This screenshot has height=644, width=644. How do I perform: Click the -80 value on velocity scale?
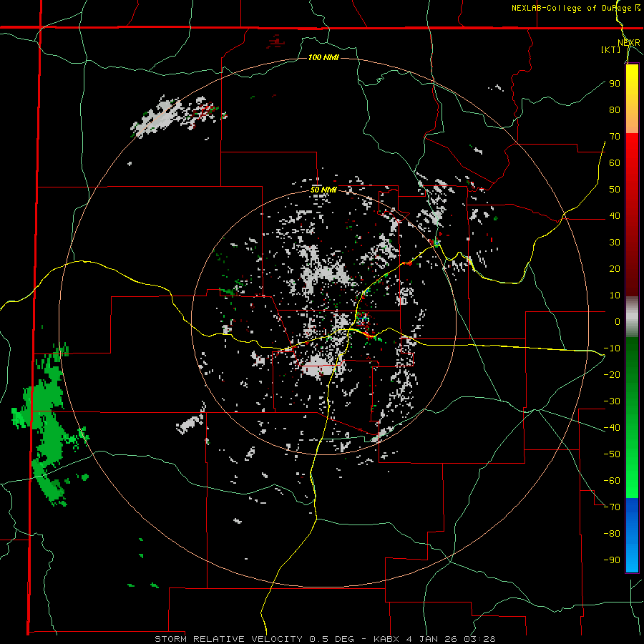click(612, 534)
